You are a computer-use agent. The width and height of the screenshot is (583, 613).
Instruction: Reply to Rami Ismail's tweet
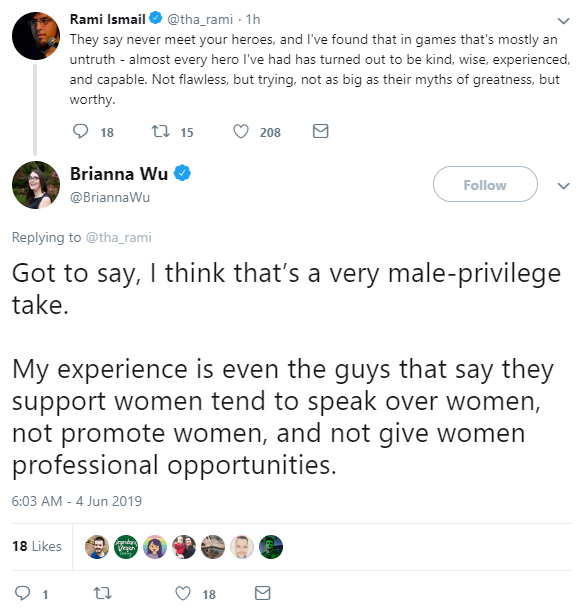[x=81, y=131]
